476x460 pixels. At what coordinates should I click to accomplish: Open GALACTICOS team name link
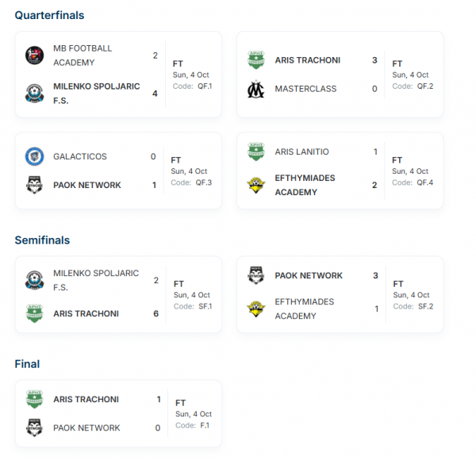pos(80,156)
